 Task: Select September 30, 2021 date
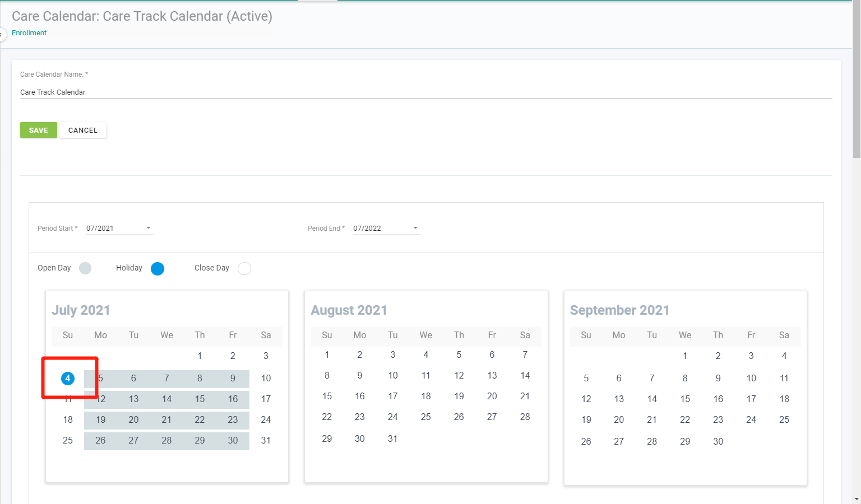tap(718, 442)
